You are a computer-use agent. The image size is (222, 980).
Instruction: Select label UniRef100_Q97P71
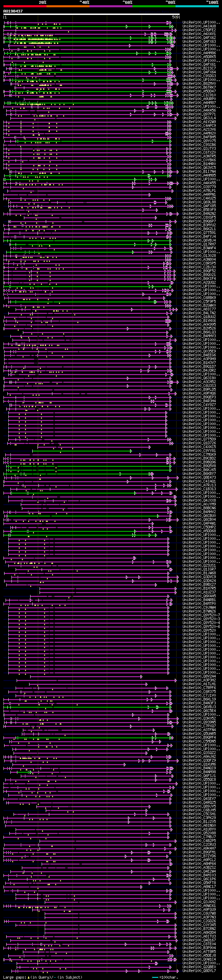199,114
